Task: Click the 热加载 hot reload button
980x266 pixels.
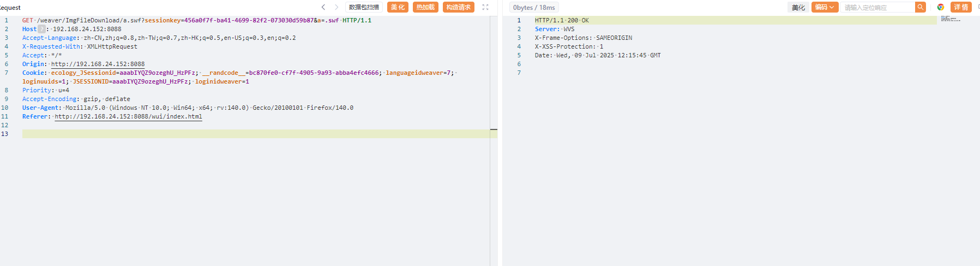Action: [425, 7]
